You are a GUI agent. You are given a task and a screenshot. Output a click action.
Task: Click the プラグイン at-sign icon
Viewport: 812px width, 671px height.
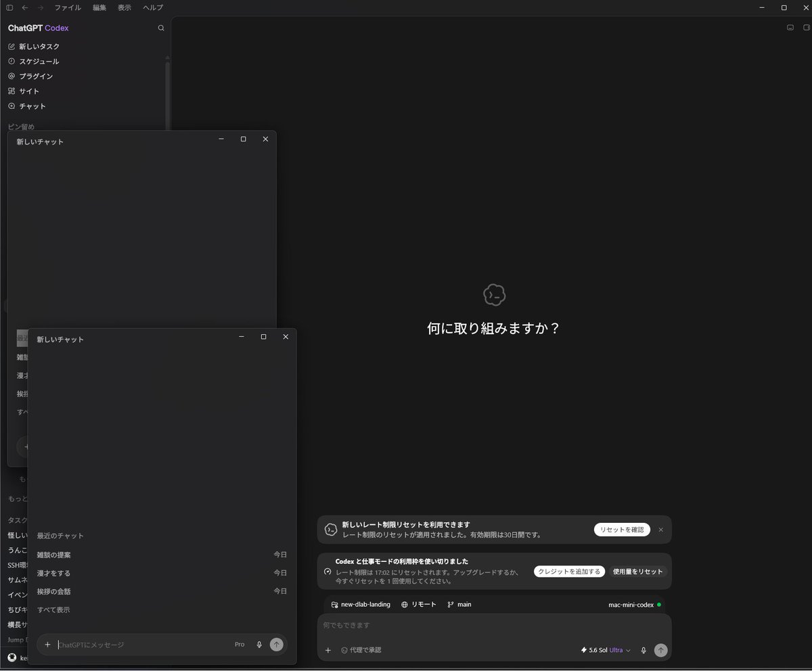coord(12,76)
